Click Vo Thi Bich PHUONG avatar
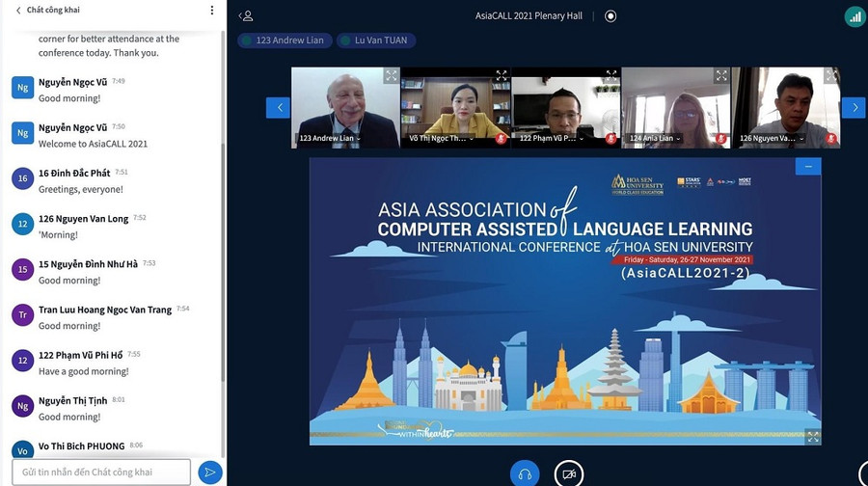This screenshot has height=486, width=868. pyautogui.click(x=23, y=449)
